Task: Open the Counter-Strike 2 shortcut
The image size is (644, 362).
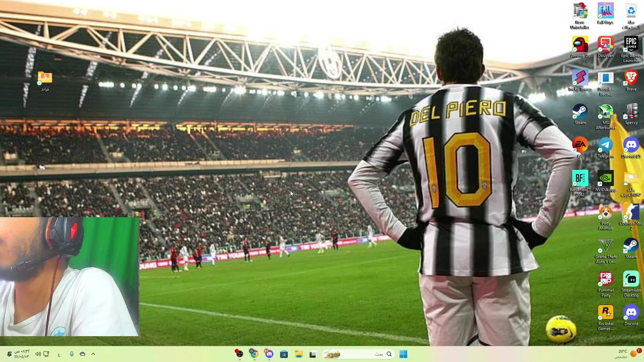Action: pyautogui.click(x=631, y=218)
